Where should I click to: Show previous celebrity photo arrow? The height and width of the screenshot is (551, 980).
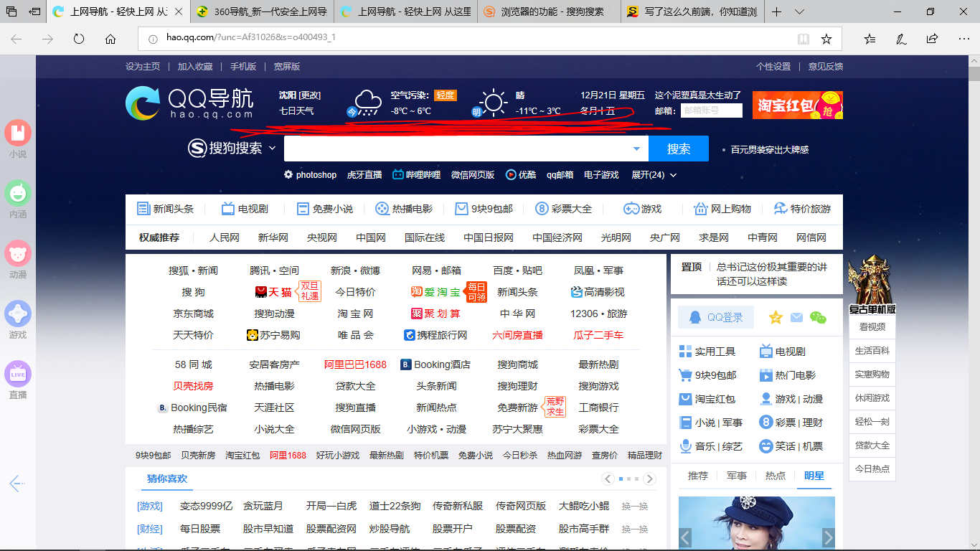685,537
